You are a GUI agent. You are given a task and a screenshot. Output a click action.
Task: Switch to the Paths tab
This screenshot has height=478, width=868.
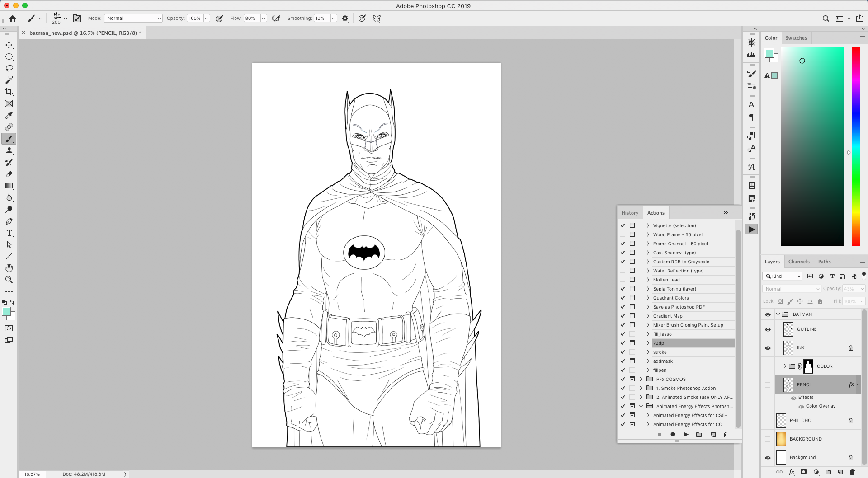pos(824,262)
